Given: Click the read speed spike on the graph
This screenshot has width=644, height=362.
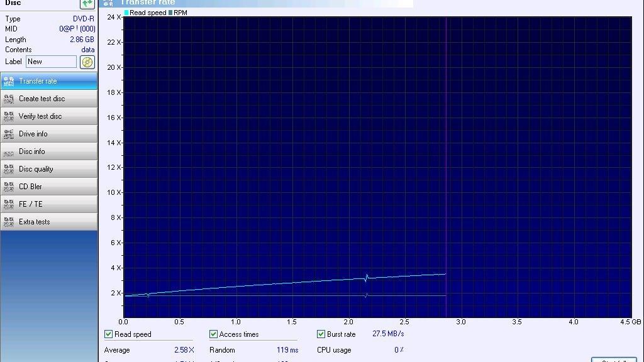Looking at the screenshot, I should tap(366, 277).
